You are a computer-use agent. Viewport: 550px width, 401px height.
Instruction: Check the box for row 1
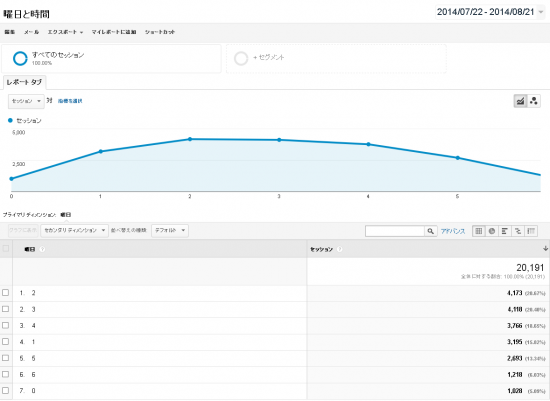[6, 293]
